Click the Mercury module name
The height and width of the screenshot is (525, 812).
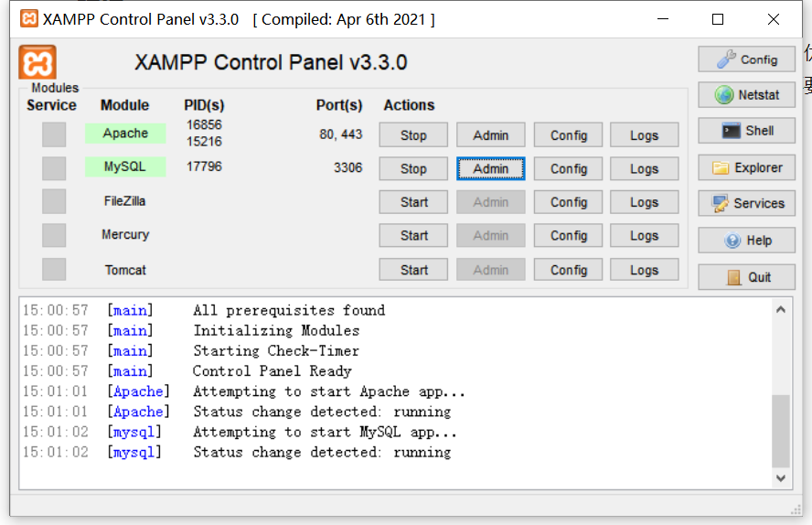(125, 234)
